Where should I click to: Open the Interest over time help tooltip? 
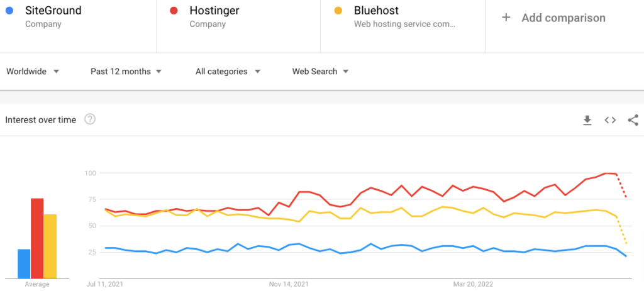(90, 119)
